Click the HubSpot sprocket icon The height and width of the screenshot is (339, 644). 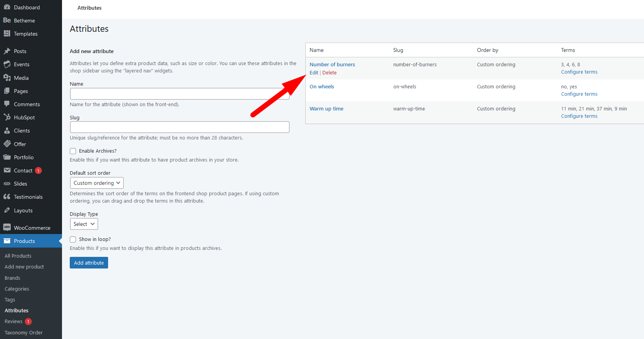click(x=7, y=117)
